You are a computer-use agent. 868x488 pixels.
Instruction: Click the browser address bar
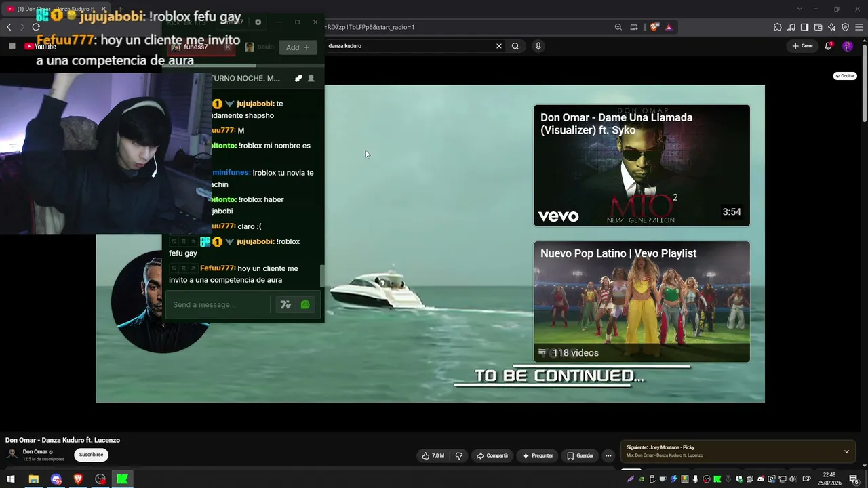[x=468, y=27]
